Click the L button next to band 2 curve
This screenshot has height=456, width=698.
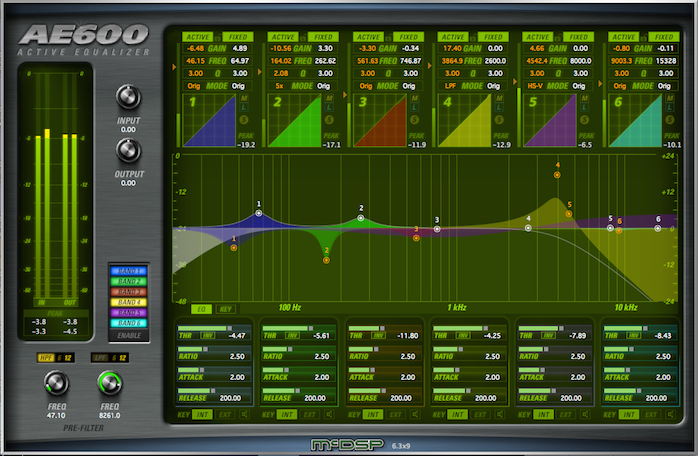point(329,107)
